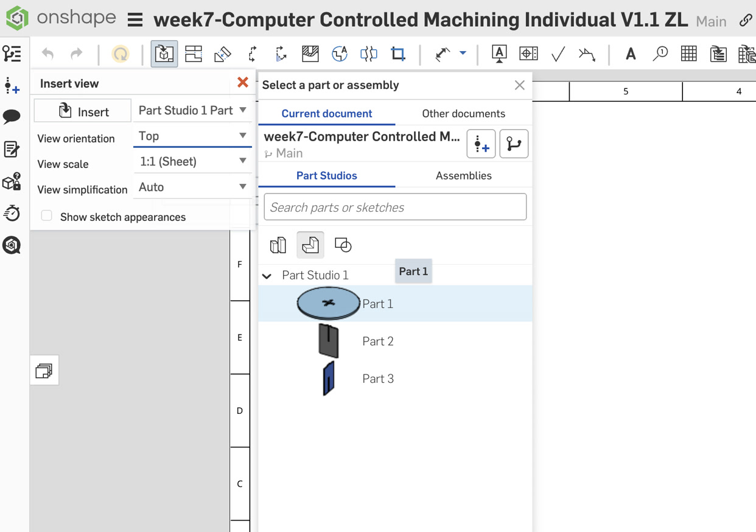Open the View scale 1:1 (Sheet) dropdown
Viewport: 756px width, 532px height.
192,161
